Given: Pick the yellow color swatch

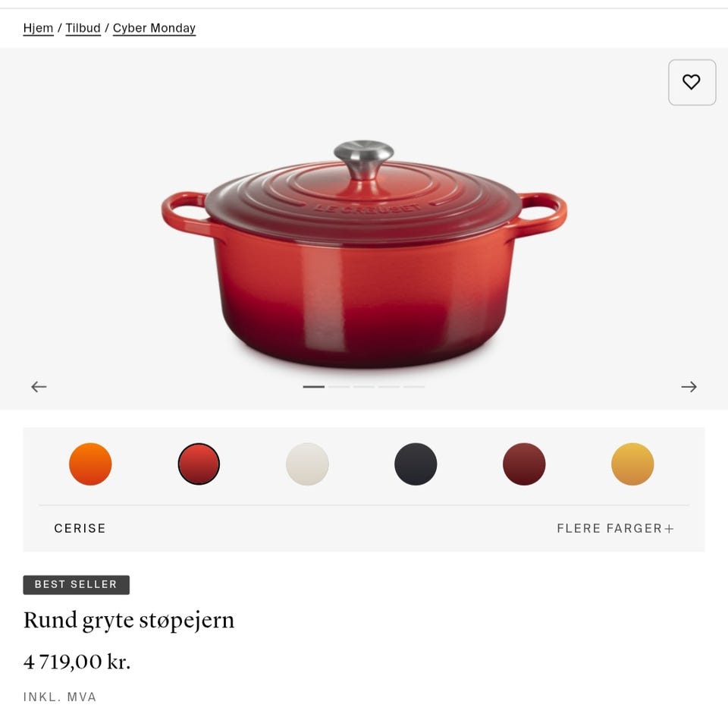Looking at the screenshot, I should [632, 464].
